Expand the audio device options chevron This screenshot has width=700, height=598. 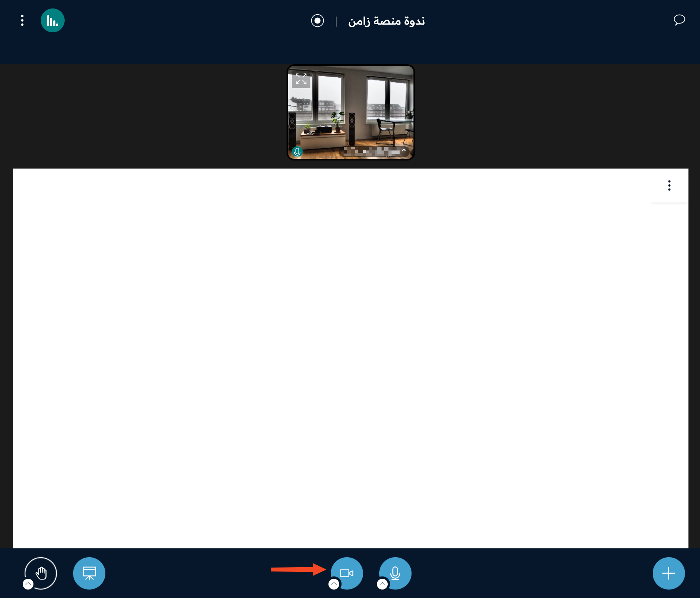click(382, 584)
